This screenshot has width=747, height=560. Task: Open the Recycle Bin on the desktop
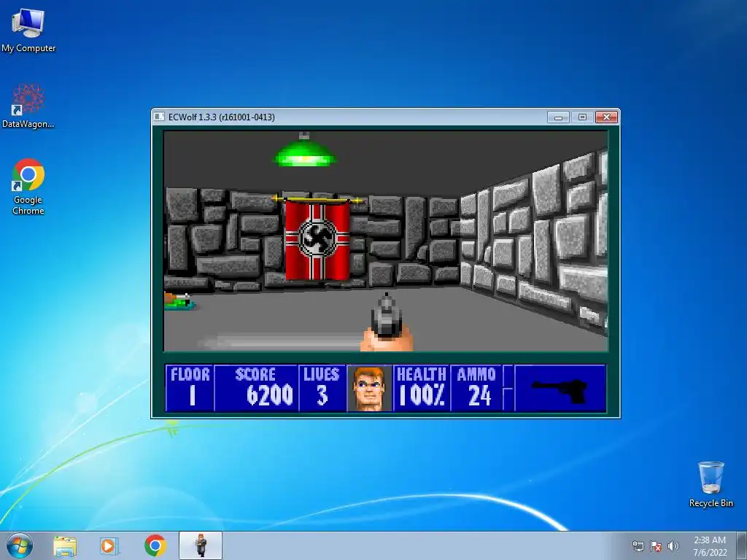711,484
